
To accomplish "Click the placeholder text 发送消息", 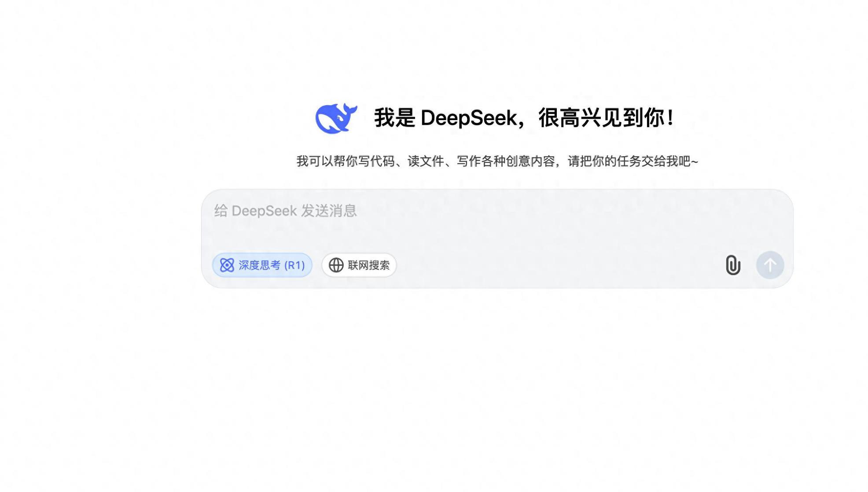I will [329, 211].
